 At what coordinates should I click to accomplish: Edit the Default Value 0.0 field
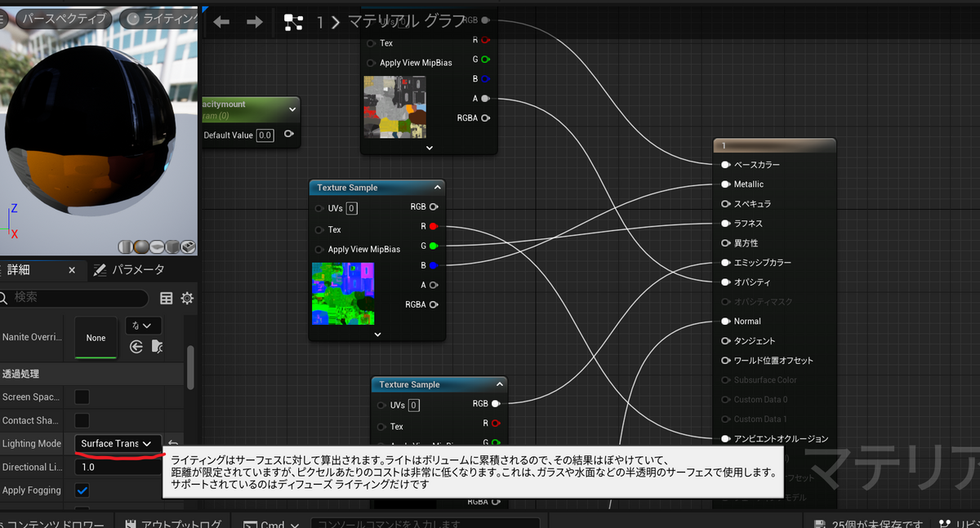tap(265, 135)
